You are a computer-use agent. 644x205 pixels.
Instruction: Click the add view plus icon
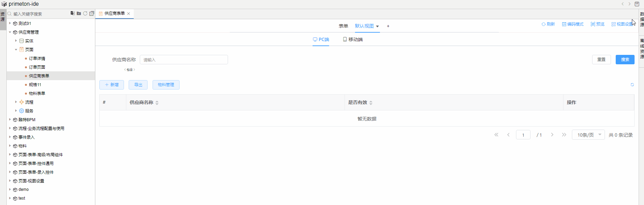tap(388, 26)
